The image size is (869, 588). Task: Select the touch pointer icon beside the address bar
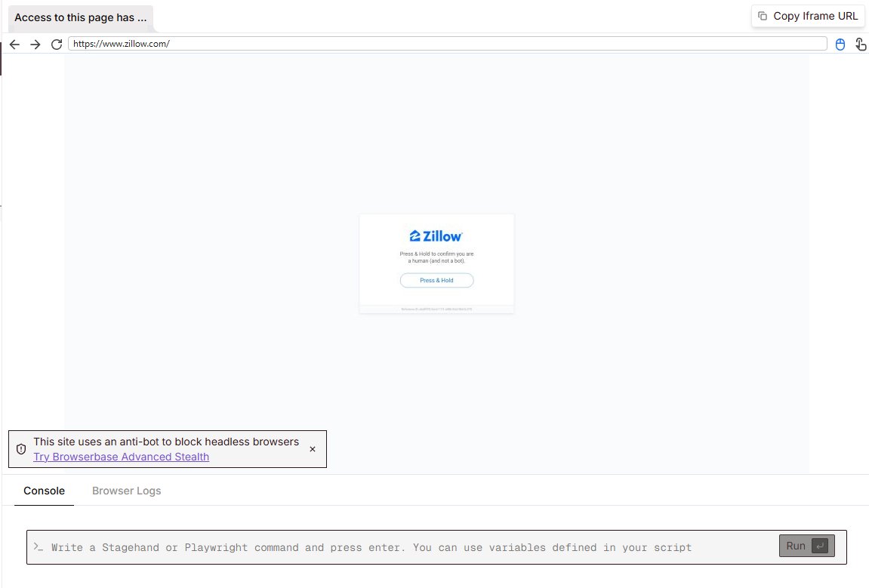click(860, 45)
